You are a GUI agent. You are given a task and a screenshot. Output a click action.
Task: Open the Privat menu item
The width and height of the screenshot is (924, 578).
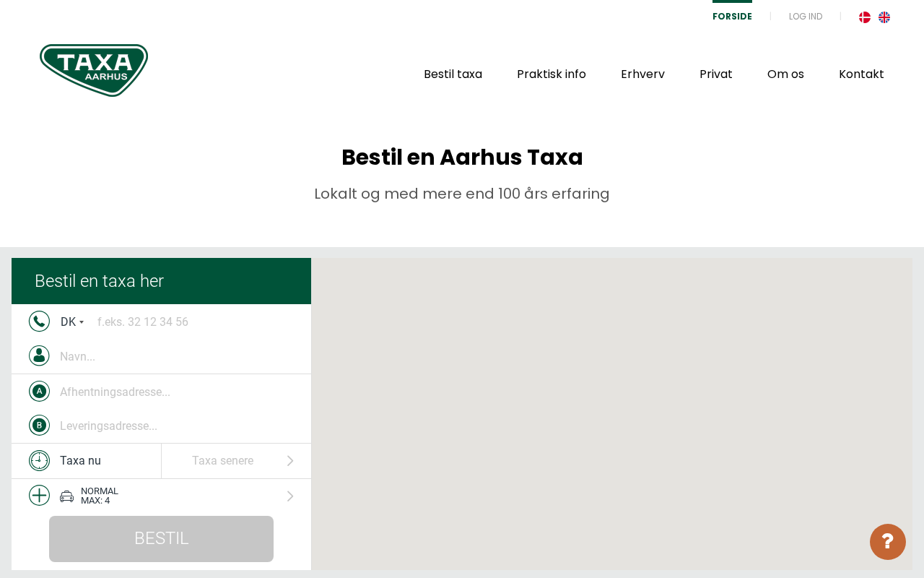coord(716,74)
